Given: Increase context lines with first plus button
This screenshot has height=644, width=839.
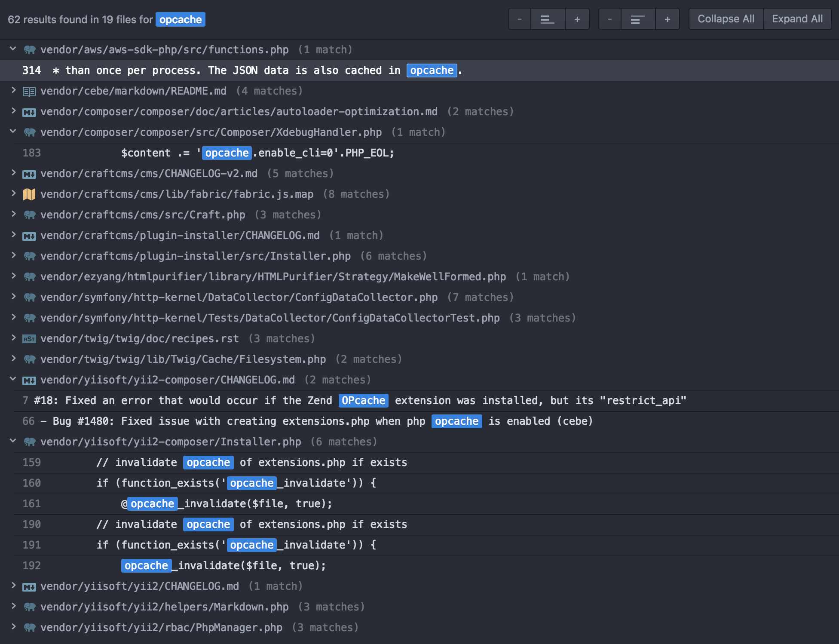Looking at the screenshot, I should [x=577, y=19].
